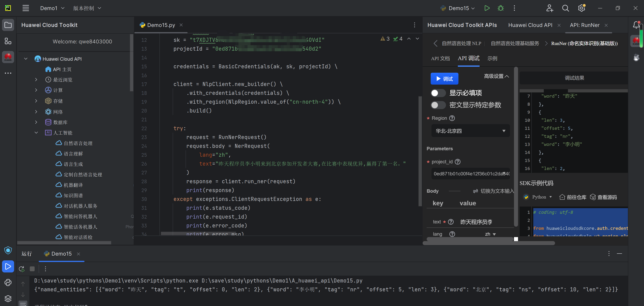Click the 查看源码 link

603,197
